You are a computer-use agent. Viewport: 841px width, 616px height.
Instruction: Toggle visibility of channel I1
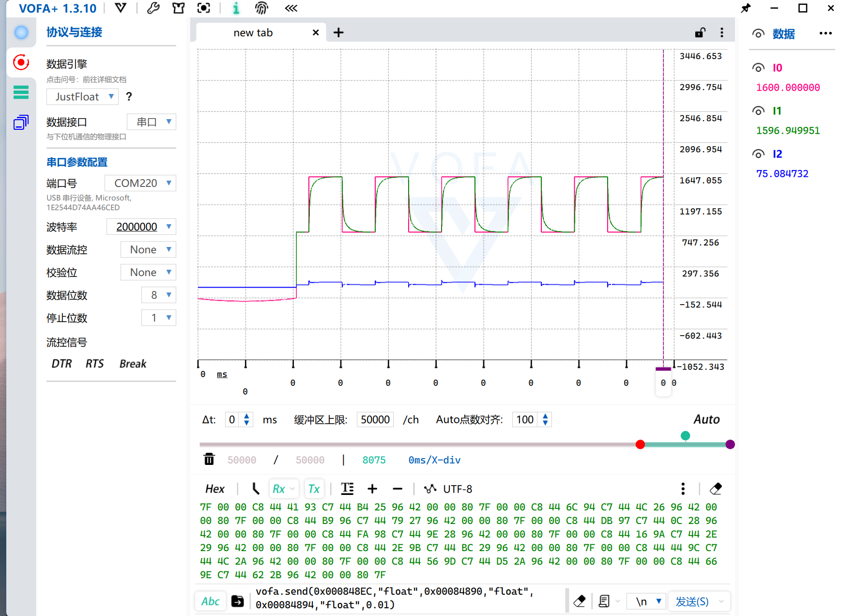click(x=758, y=111)
